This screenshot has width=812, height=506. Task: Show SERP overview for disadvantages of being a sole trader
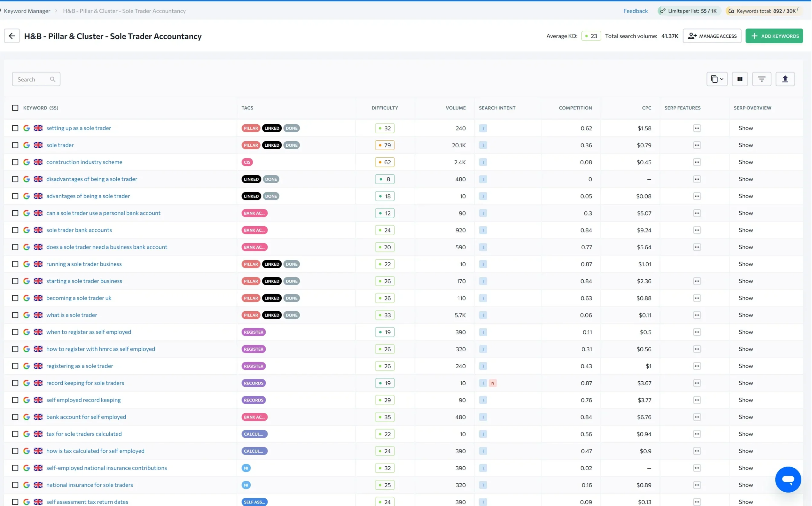pyautogui.click(x=746, y=179)
